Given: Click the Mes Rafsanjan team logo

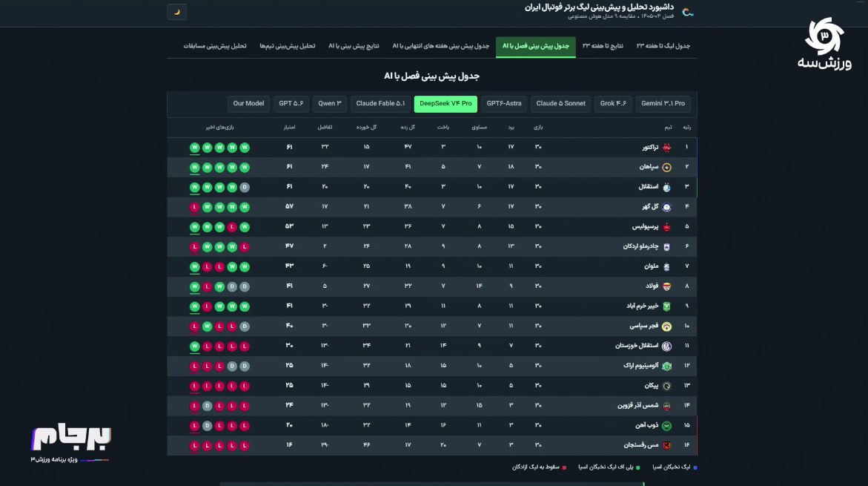Looking at the screenshot, I should point(666,445).
